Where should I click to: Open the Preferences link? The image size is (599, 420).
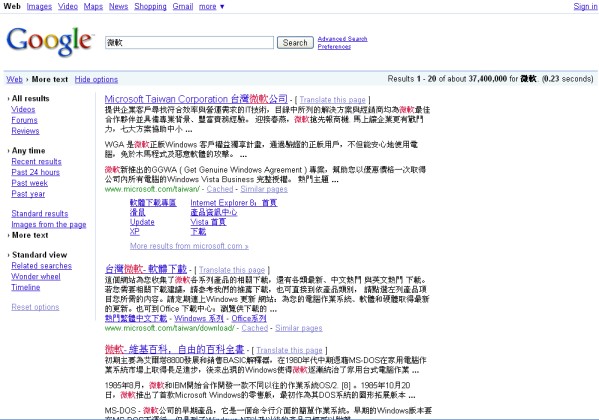pyautogui.click(x=334, y=47)
